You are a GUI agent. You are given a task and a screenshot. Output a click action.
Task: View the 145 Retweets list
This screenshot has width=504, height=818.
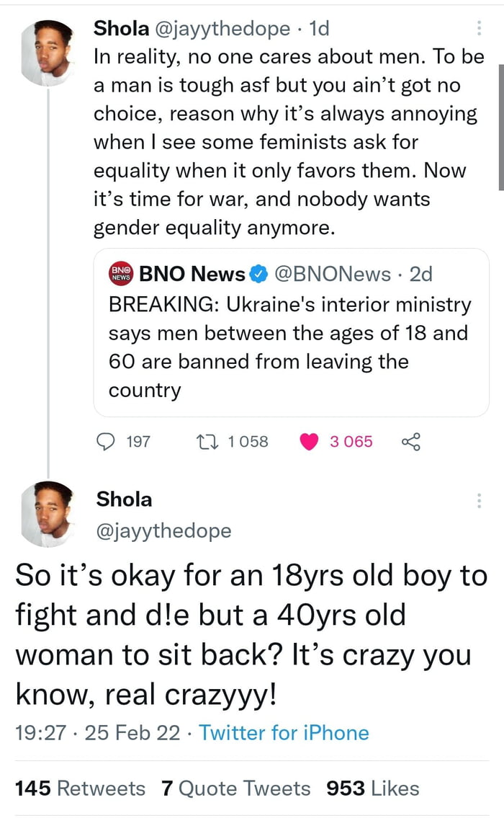[79, 788]
